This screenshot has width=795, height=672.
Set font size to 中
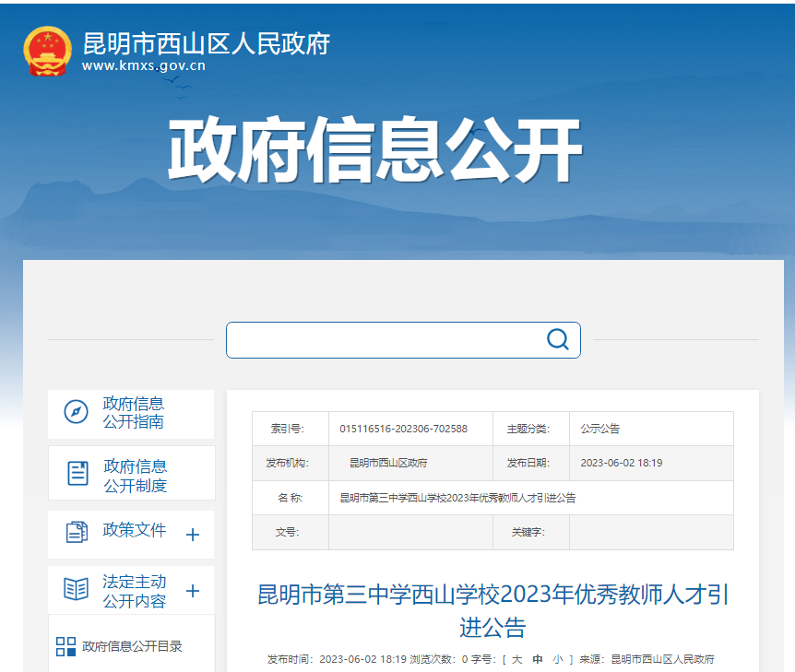[538, 659]
